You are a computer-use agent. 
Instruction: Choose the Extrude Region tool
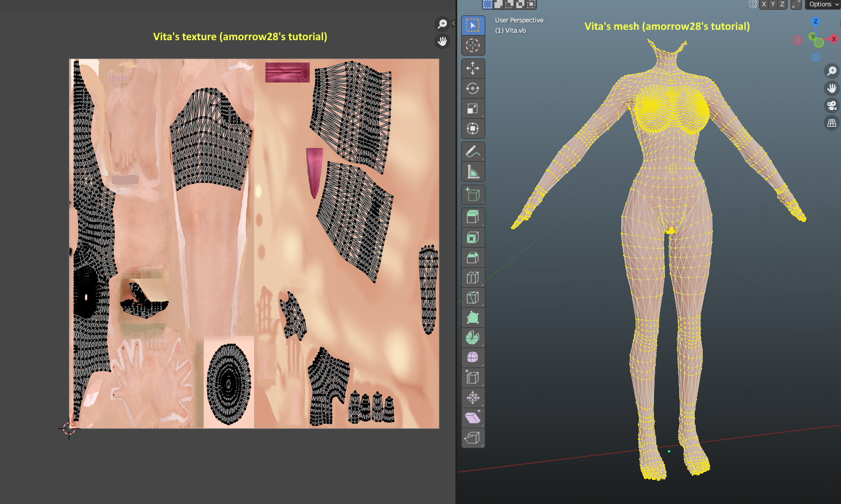[x=473, y=218]
